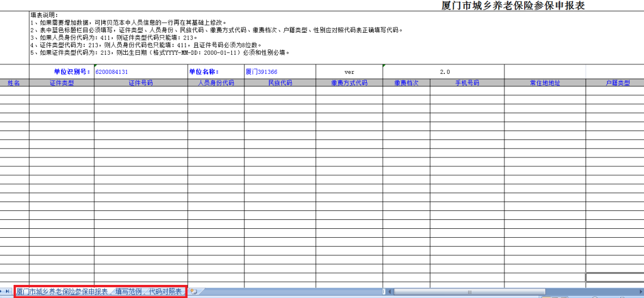Click the insert new worksheet icon

193,291
